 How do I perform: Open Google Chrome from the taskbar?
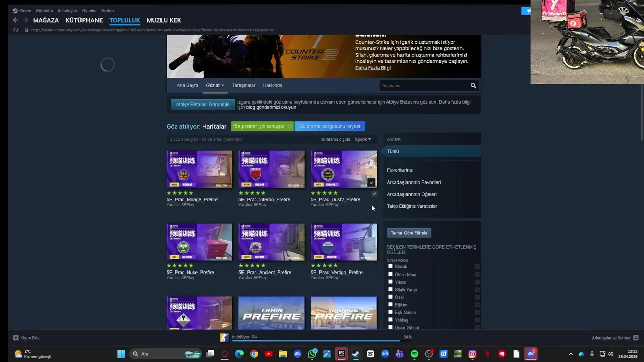[254, 354]
